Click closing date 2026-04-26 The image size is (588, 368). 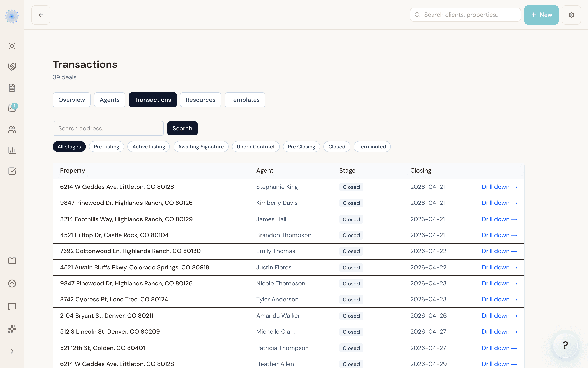tap(428, 316)
